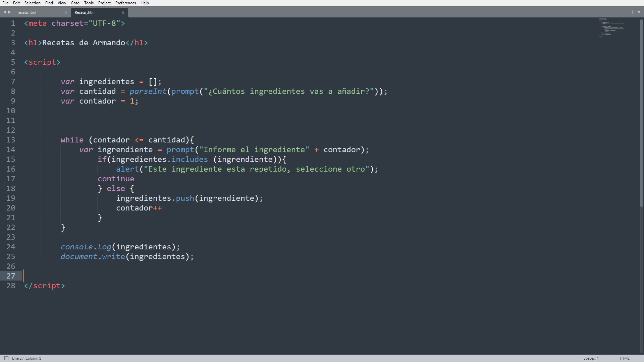Change indentation via Spaces: 4
Screen dimensions: 644x362
click(x=591, y=358)
